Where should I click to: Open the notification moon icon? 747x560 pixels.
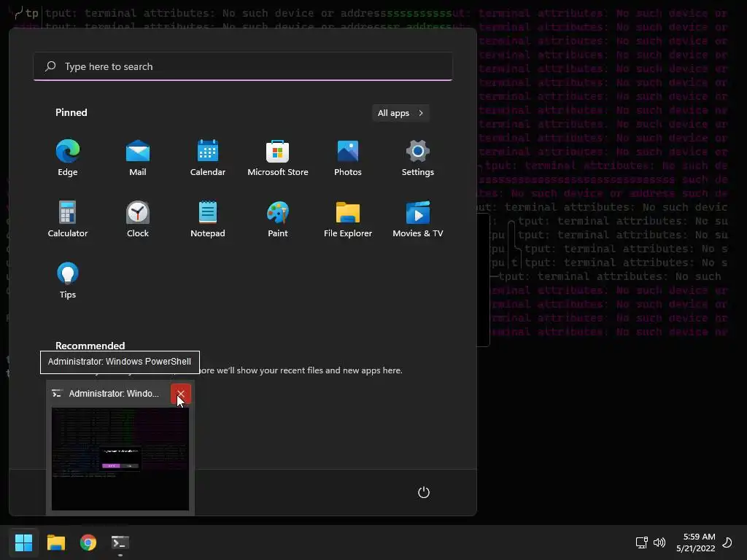coord(727,542)
